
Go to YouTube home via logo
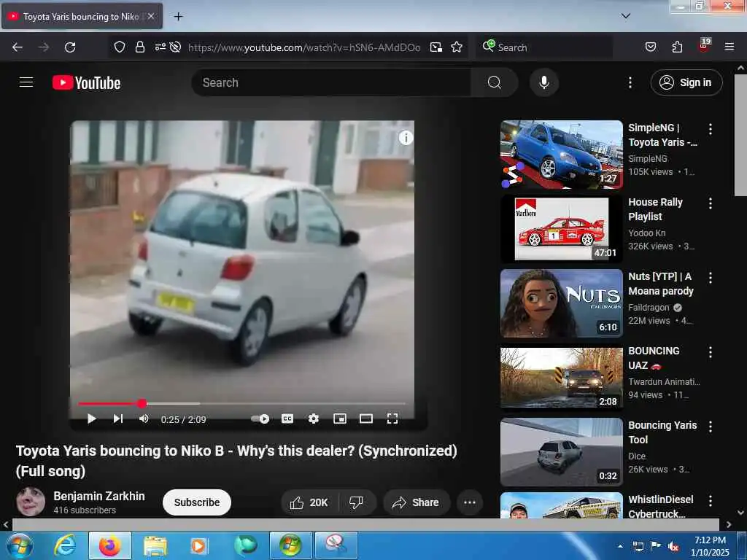pyautogui.click(x=86, y=83)
